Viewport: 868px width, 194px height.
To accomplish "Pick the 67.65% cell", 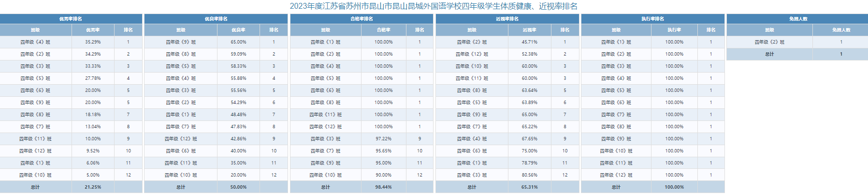I will click(x=530, y=139).
